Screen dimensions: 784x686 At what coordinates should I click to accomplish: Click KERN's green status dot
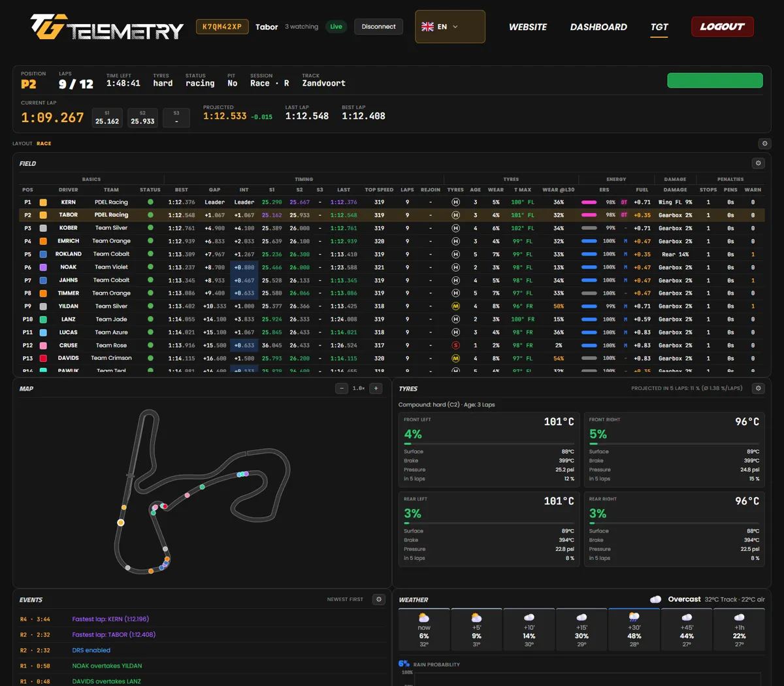(150, 202)
